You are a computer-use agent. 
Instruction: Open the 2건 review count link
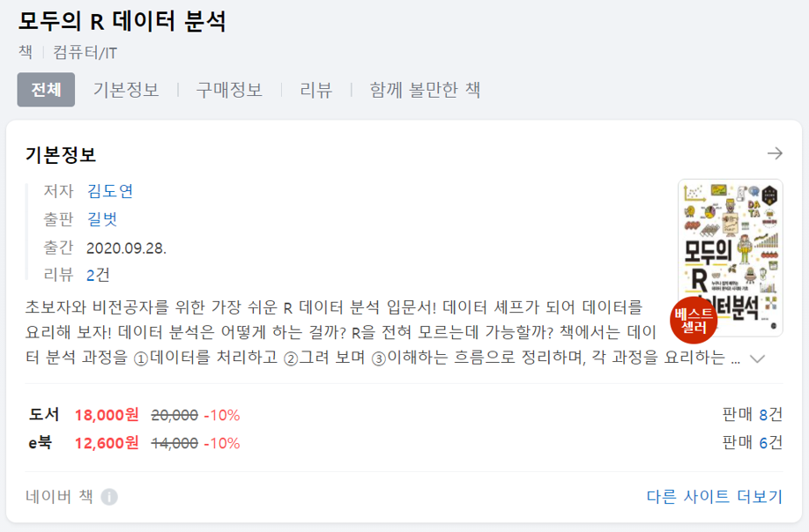coord(98,275)
